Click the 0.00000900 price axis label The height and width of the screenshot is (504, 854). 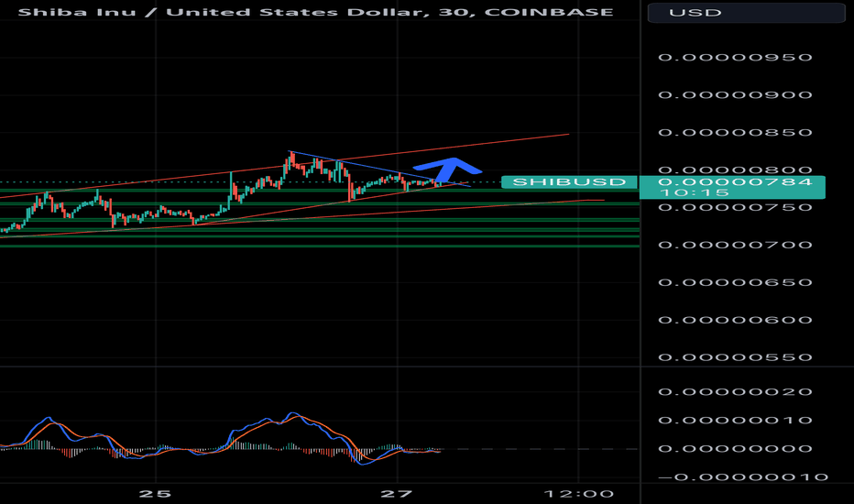click(735, 94)
